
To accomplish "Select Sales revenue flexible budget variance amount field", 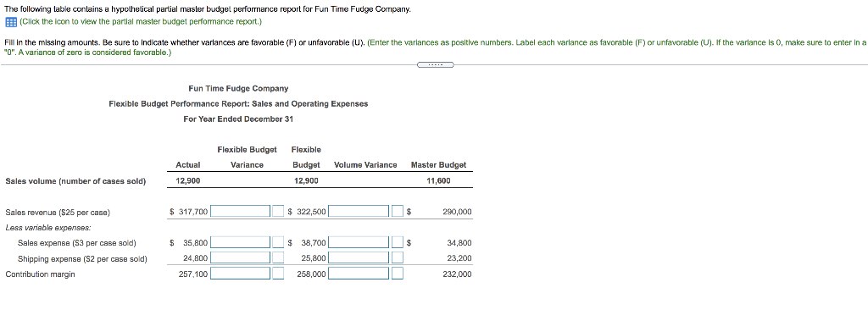I will pos(240,212).
